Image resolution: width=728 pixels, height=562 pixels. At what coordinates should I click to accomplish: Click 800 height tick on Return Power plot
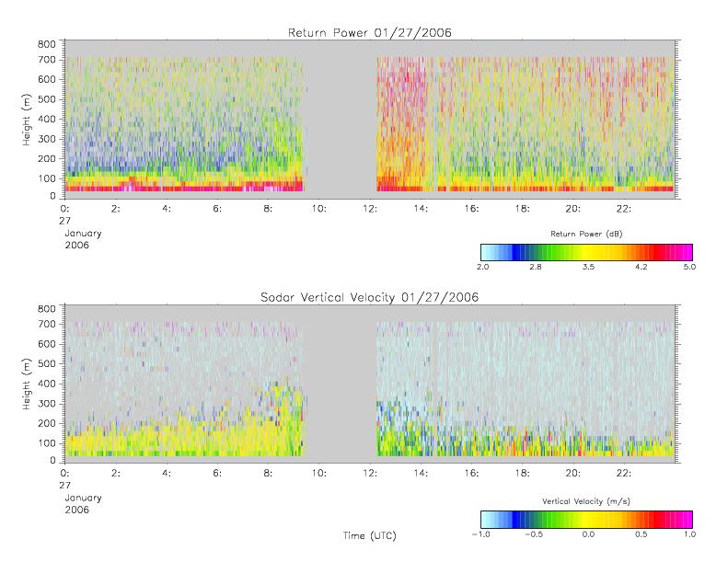46,44
